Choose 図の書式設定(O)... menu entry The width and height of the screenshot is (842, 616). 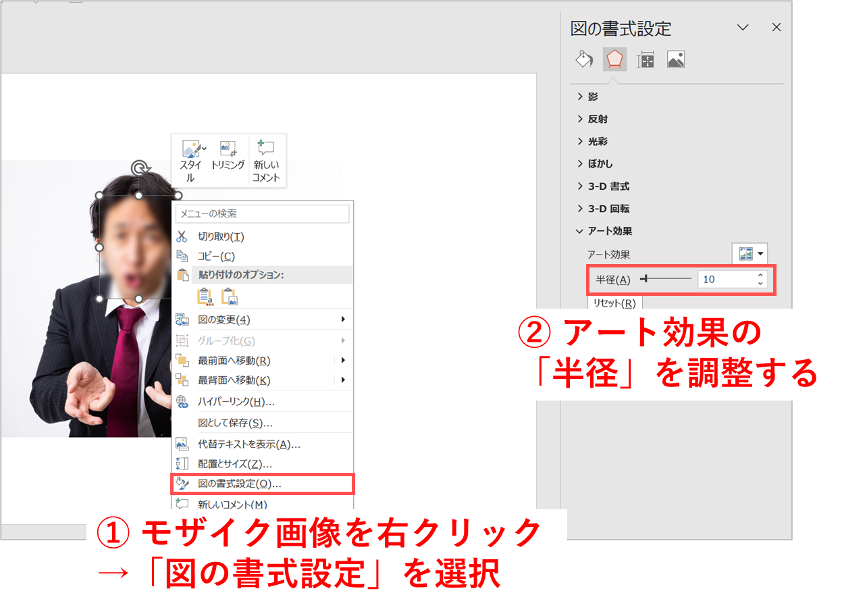coord(263,484)
